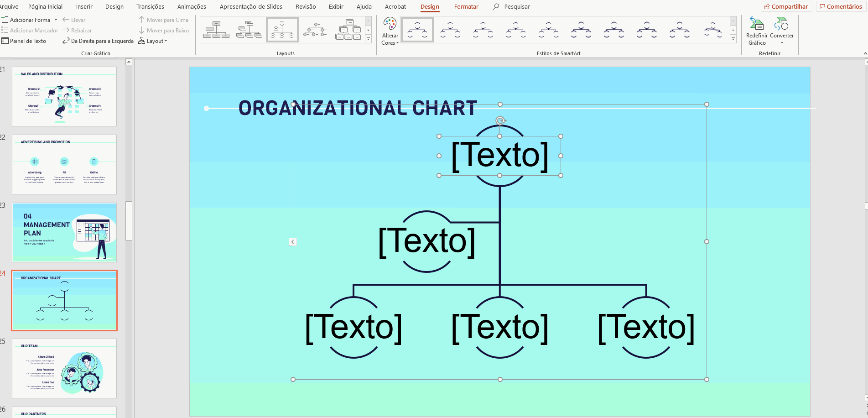Open Apresentação de Slides tab
This screenshot has width=868, height=418.
tap(251, 6)
